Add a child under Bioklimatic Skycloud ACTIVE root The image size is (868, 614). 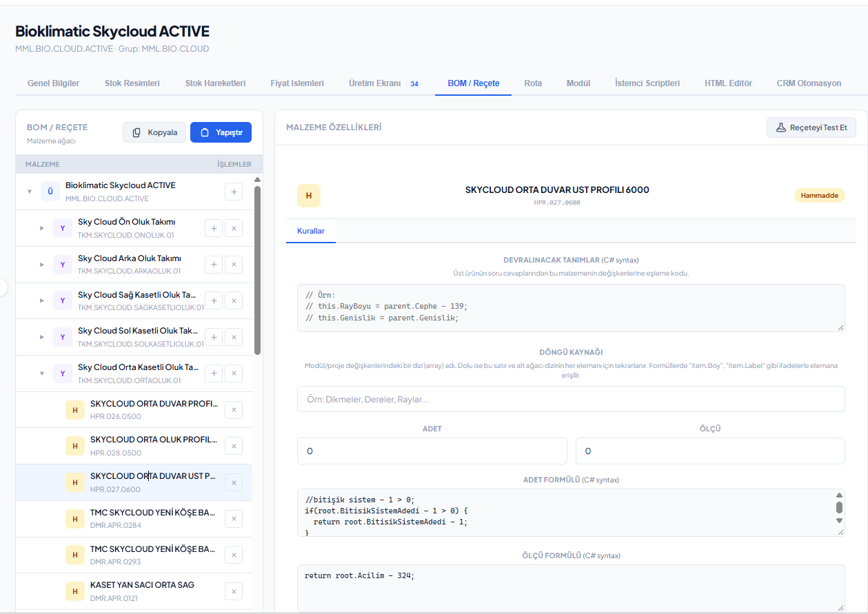[234, 192]
